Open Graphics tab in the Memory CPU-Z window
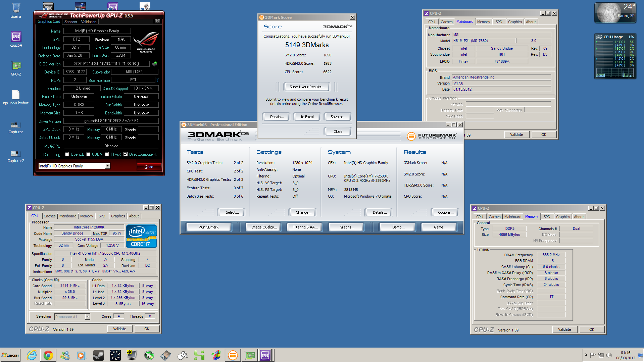 pos(563,217)
